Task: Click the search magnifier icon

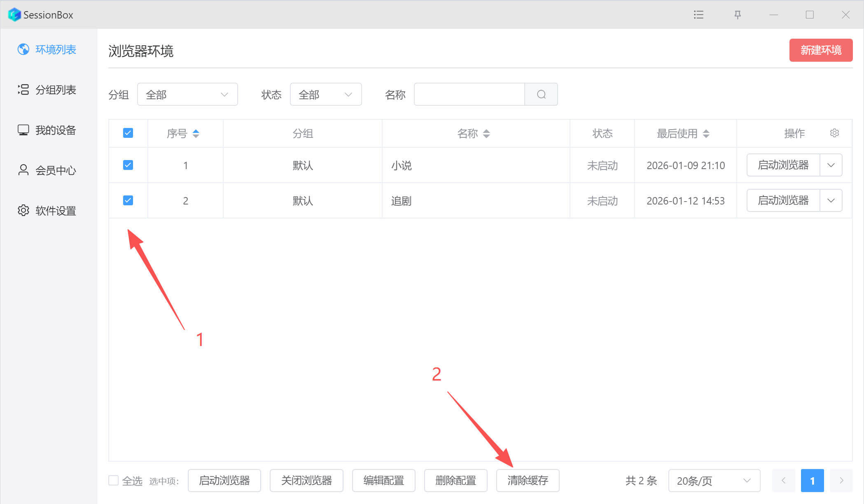Action: 541,95
